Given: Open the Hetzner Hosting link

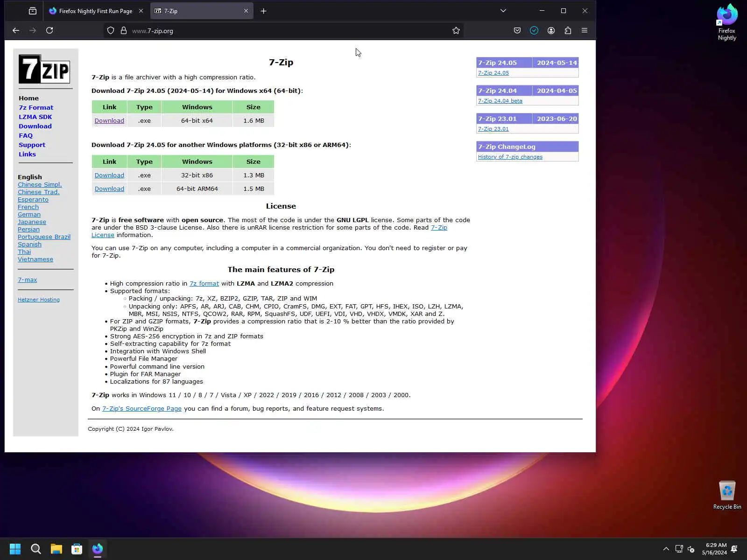Looking at the screenshot, I should tap(39, 300).
